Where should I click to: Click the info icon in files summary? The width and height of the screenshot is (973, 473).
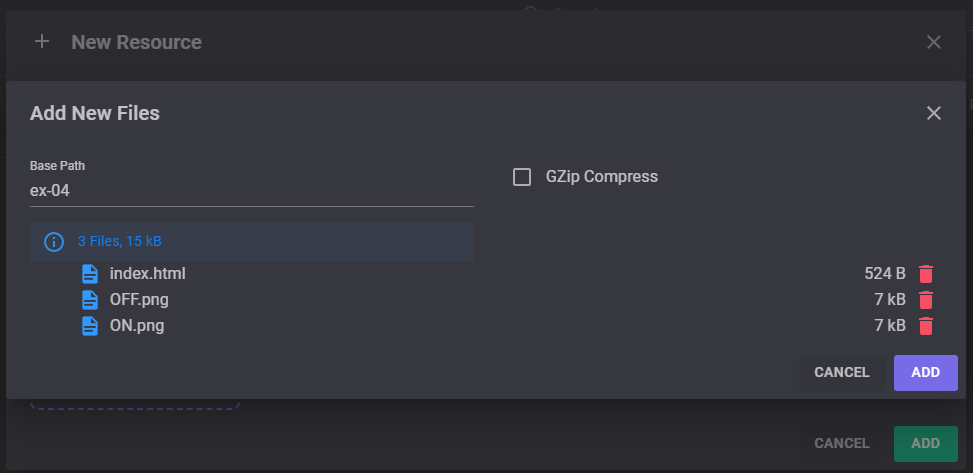pos(54,241)
